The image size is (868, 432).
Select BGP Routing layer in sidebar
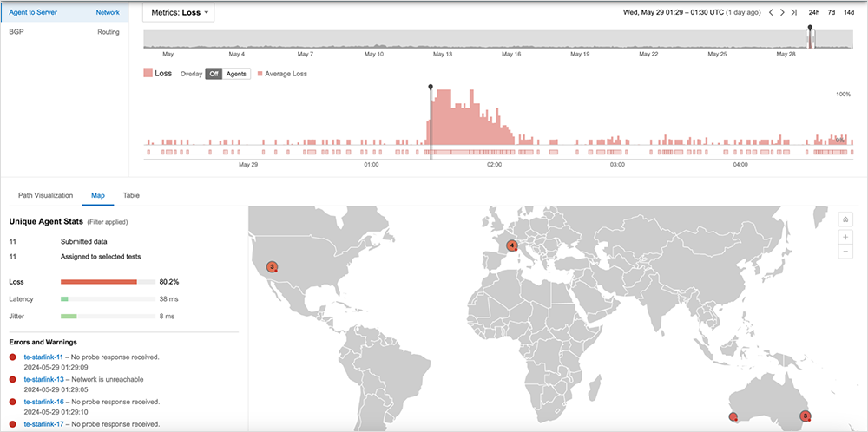pyautogui.click(x=63, y=32)
